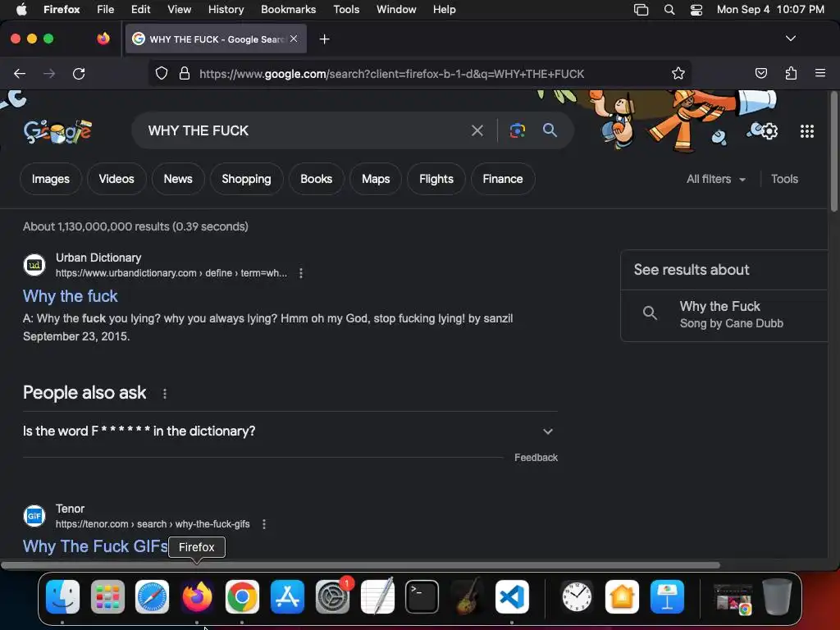Click the Google doodle logo
The image size is (840, 630).
point(58,131)
